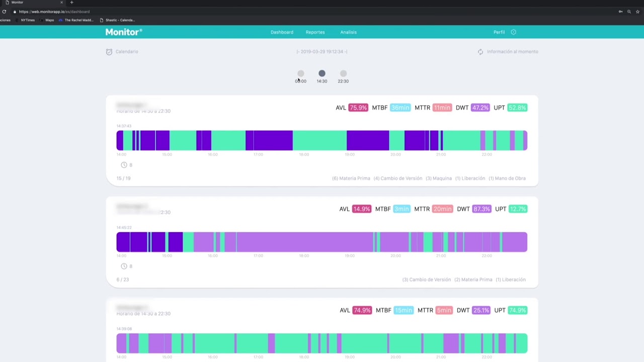Switch to the Monitor browser tab
Image resolution: width=644 pixels, height=362 pixels.
pos(33,3)
